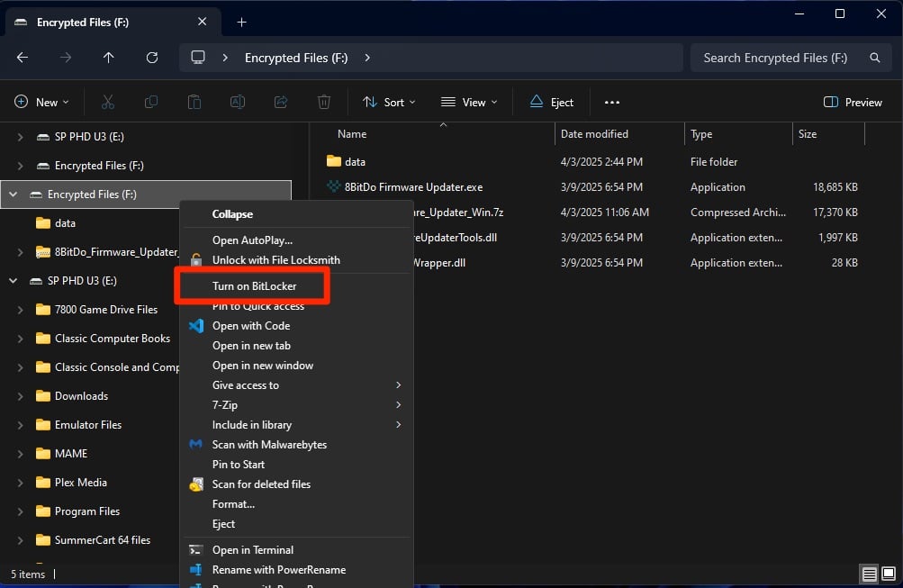Switch to large thumbnails view icon in status bar

click(x=889, y=574)
